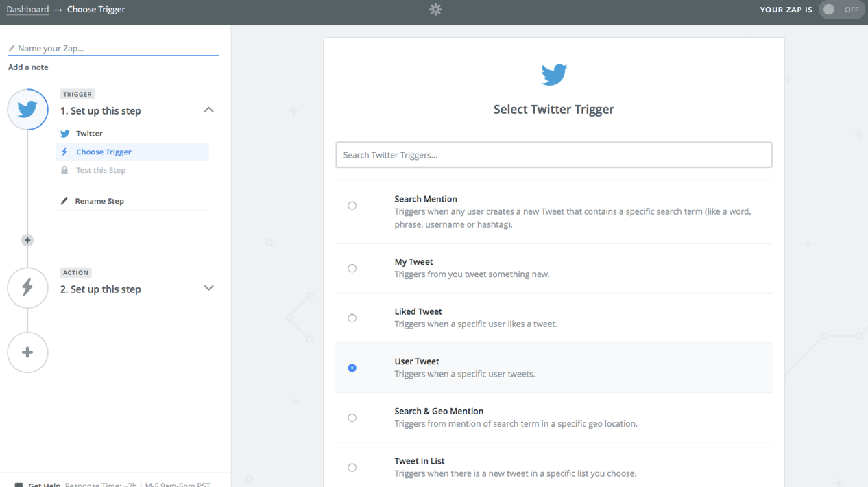Go to the Dashboard breadcrumb link
This screenshot has height=487, width=868.
[x=27, y=10]
